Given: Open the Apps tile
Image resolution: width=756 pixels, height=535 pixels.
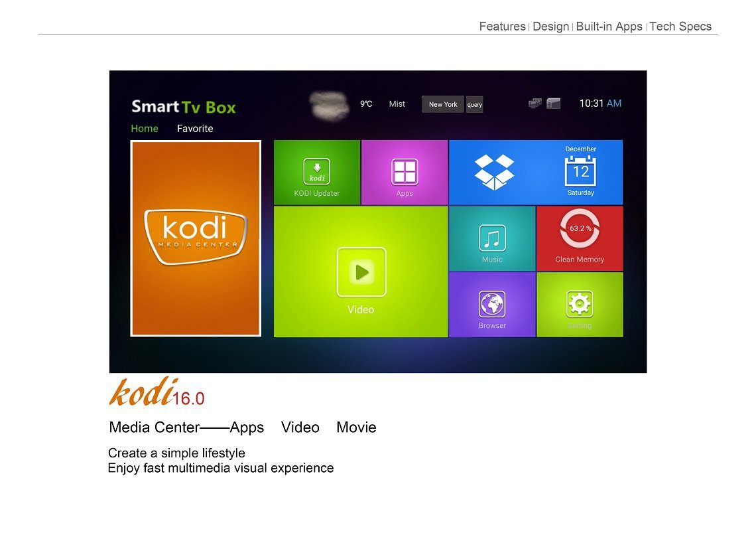Looking at the screenshot, I should (405, 172).
